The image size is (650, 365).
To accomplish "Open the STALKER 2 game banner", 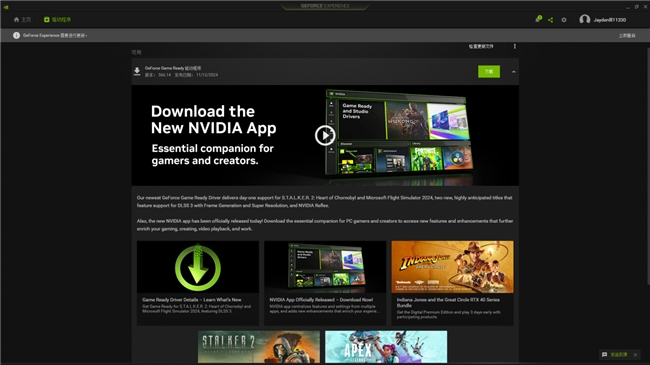I will point(259,347).
